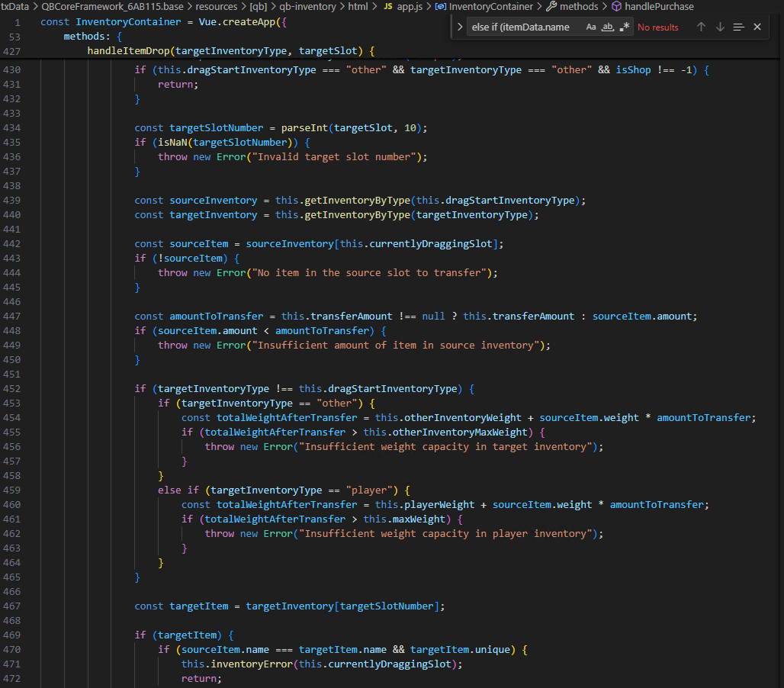Select the handlePurchase symbol breadcrumb
This screenshot has height=688, width=784.
653,7
